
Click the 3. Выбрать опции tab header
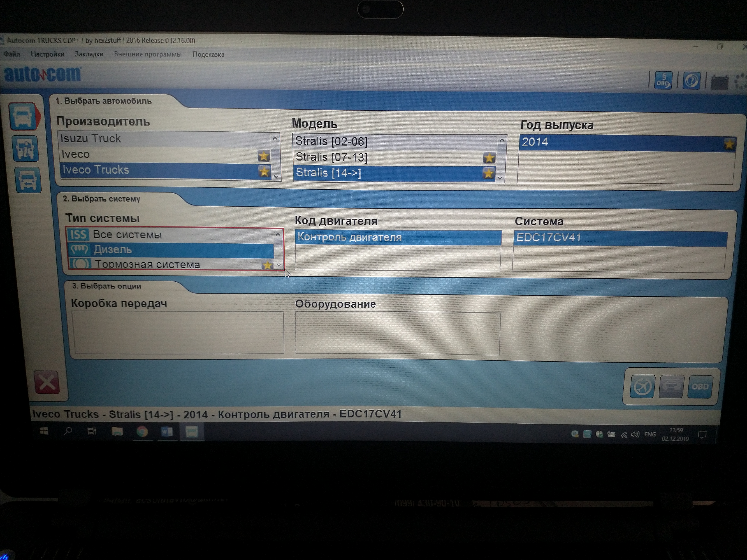coord(106,286)
